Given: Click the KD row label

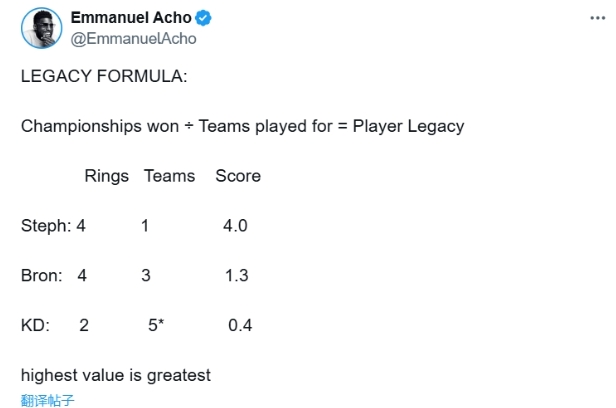Looking at the screenshot, I should (35, 326).
